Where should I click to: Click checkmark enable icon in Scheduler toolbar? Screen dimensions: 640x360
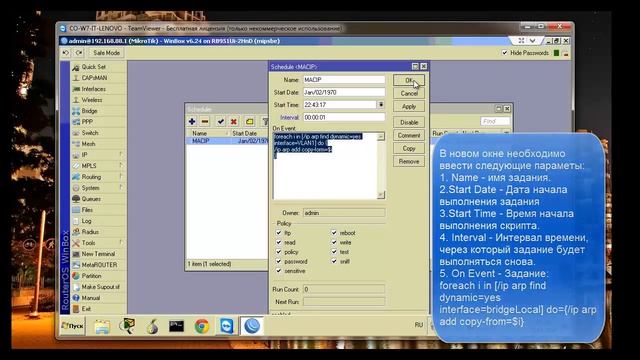221,122
